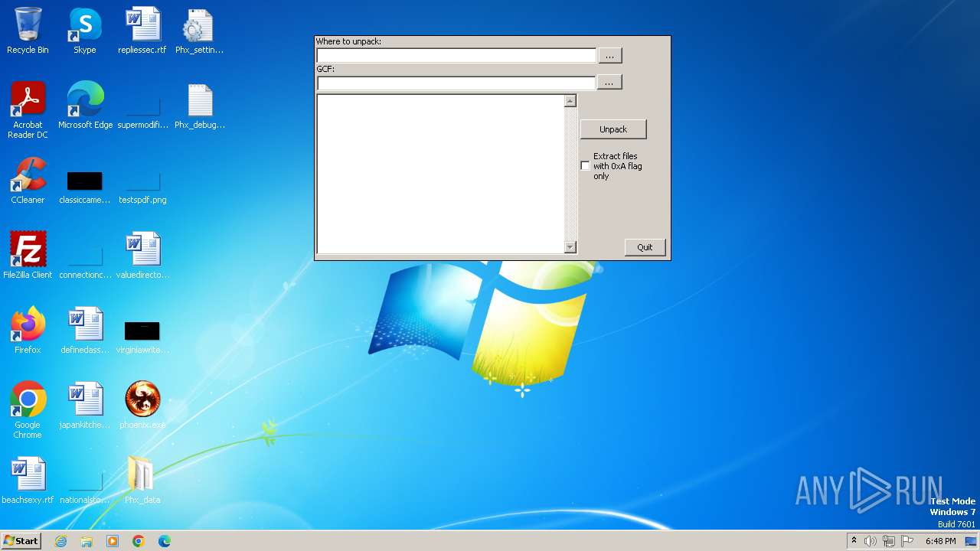The height and width of the screenshot is (551, 980).
Task: Open Internet Explorer from the taskbar
Action: pyautogui.click(x=60, y=541)
